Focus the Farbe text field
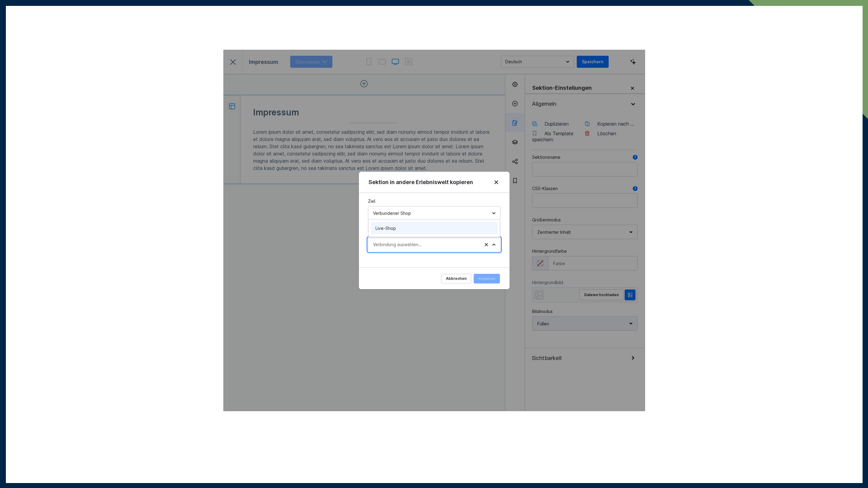This screenshot has width=868, height=488. 593,263
